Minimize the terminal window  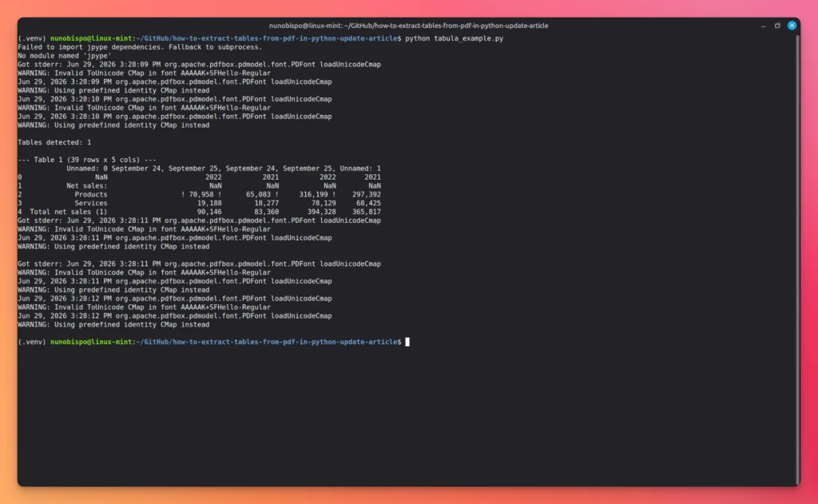click(763, 26)
